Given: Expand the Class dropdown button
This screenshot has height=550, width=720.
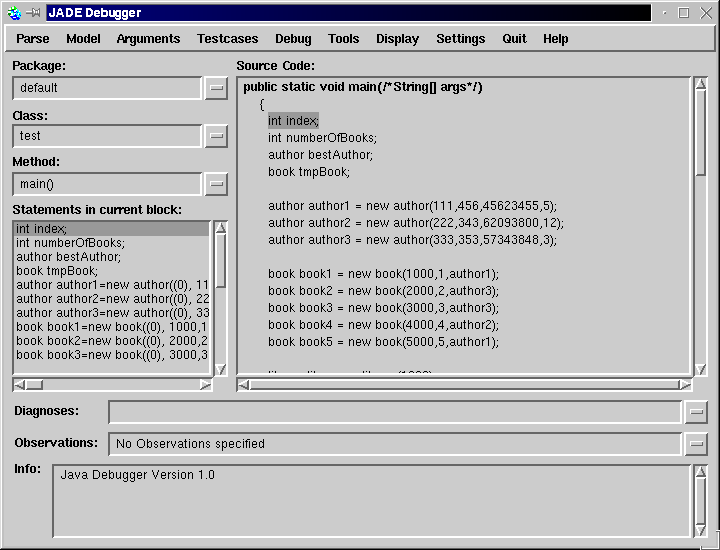Looking at the screenshot, I should tap(216, 136).
